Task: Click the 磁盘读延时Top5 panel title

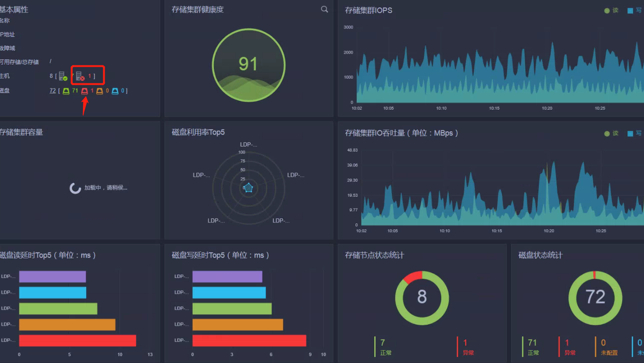Action: pos(48,255)
